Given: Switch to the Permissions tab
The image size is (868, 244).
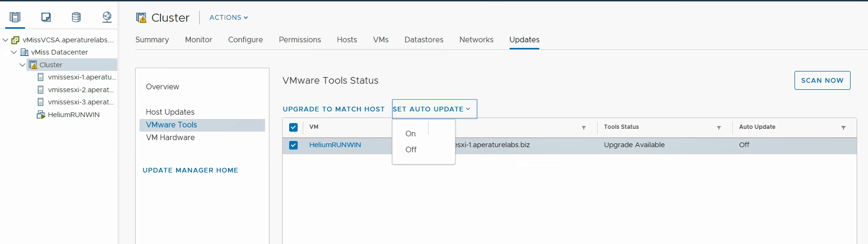Looking at the screenshot, I should click(x=300, y=39).
